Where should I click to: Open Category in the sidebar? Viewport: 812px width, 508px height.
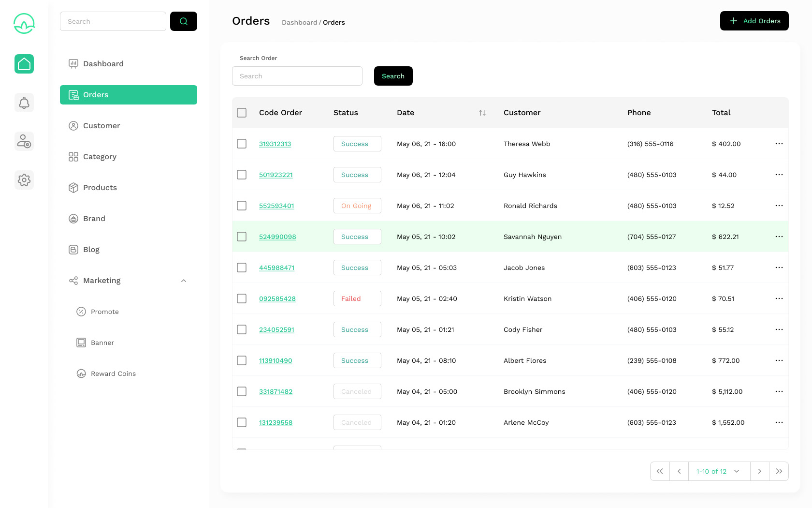tap(129, 157)
